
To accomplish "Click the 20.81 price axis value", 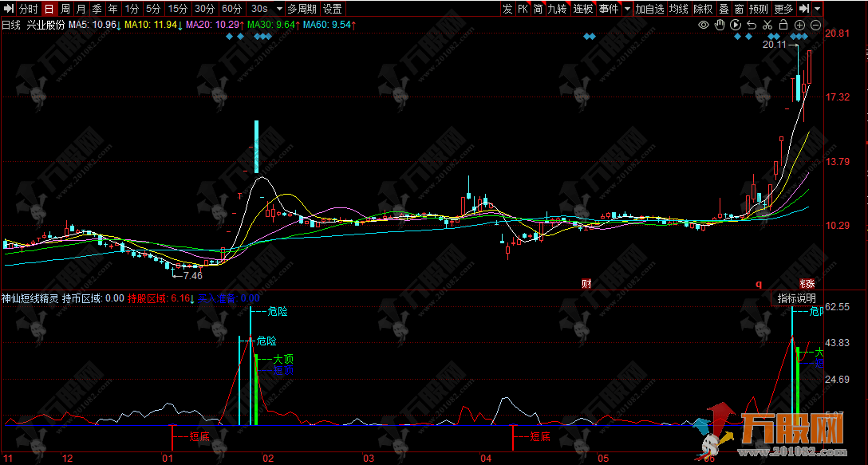I will click(836, 33).
